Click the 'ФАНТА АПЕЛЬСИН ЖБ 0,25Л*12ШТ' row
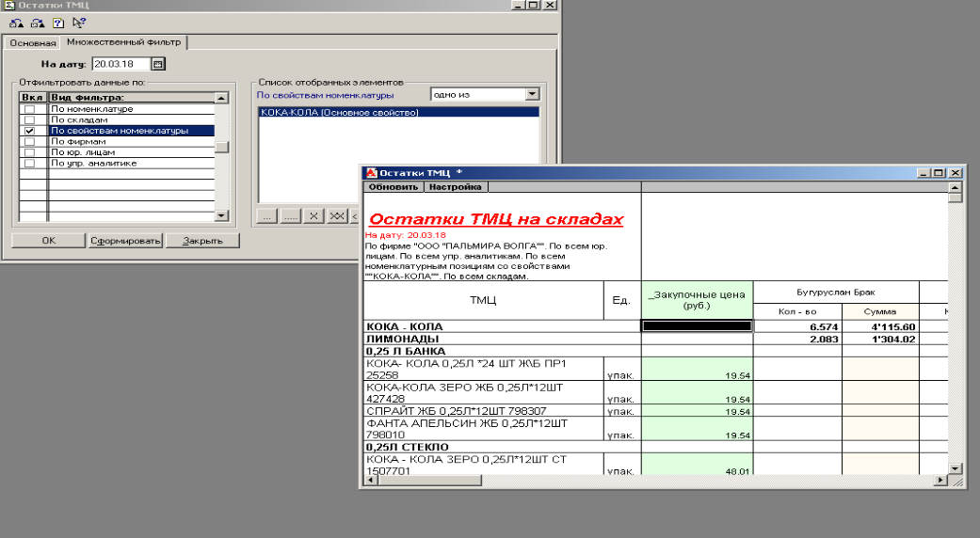Screen dimensions: 980x538 (x=484, y=429)
